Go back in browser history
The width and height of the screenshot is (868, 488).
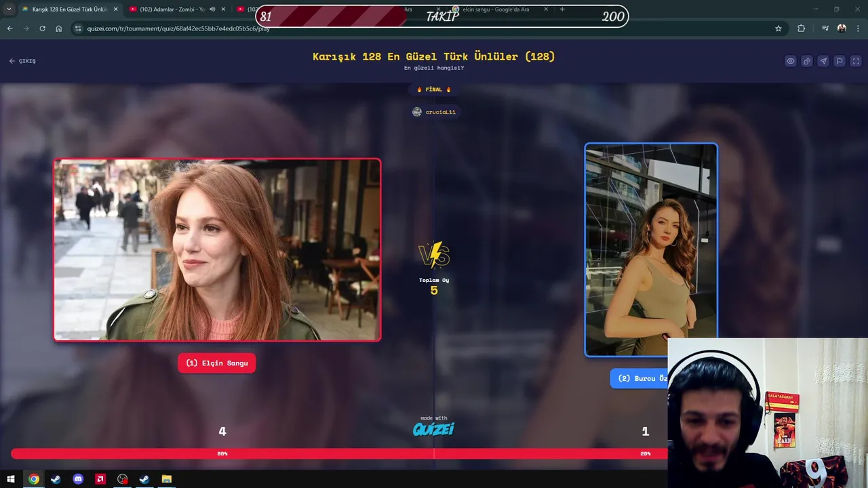(x=9, y=28)
